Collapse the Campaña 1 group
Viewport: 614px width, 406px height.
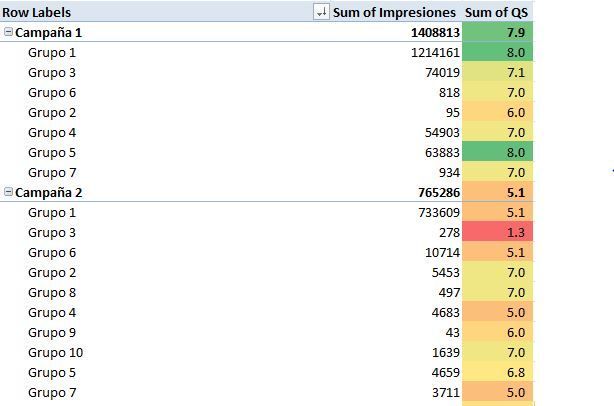[8, 32]
